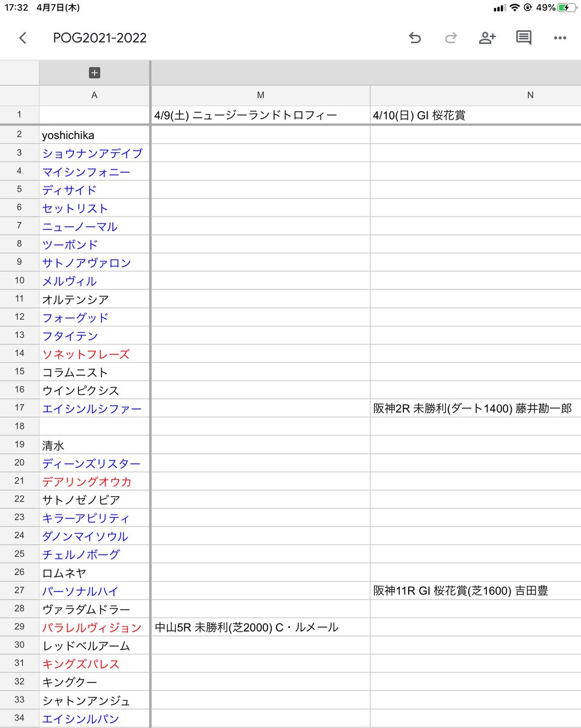Image resolution: width=581 pixels, height=728 pixels.
Task: Select cell 'チェルノボーグ'
Action: point(94,554)
